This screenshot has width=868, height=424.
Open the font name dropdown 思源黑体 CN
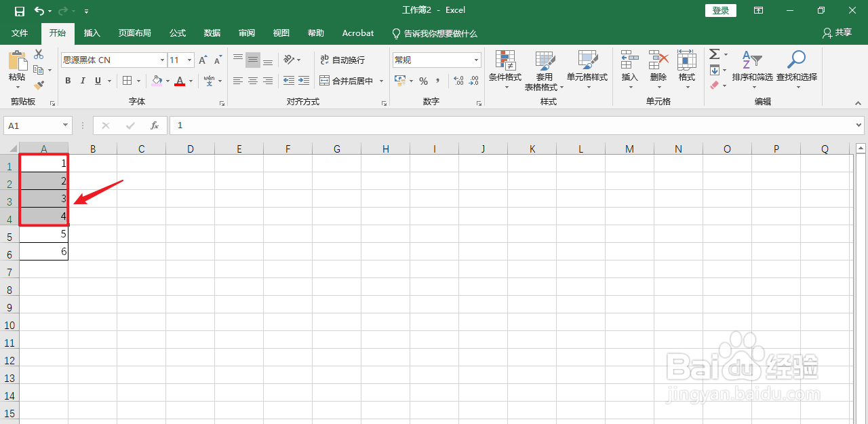pyautogui.click(x=162, y=60)
